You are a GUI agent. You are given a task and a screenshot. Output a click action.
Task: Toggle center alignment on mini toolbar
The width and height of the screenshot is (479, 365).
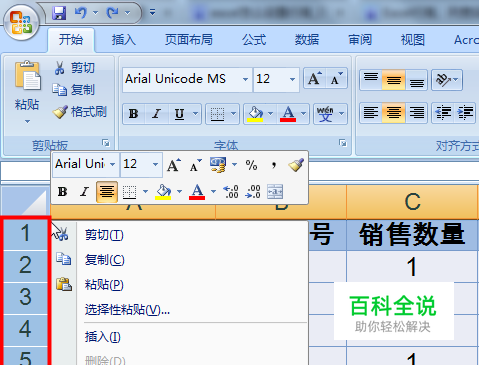[107, 192]
